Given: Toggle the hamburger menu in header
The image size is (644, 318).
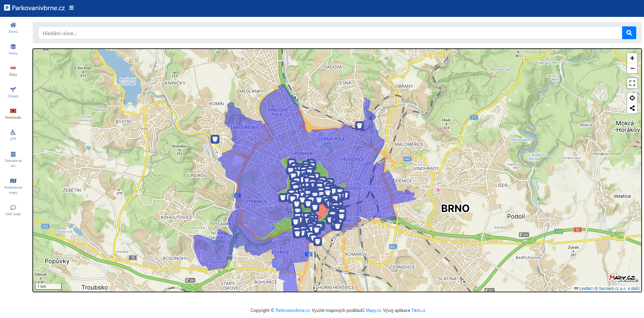Looking at the screenshot, I should pyautogui.click(x=71, y=8).
